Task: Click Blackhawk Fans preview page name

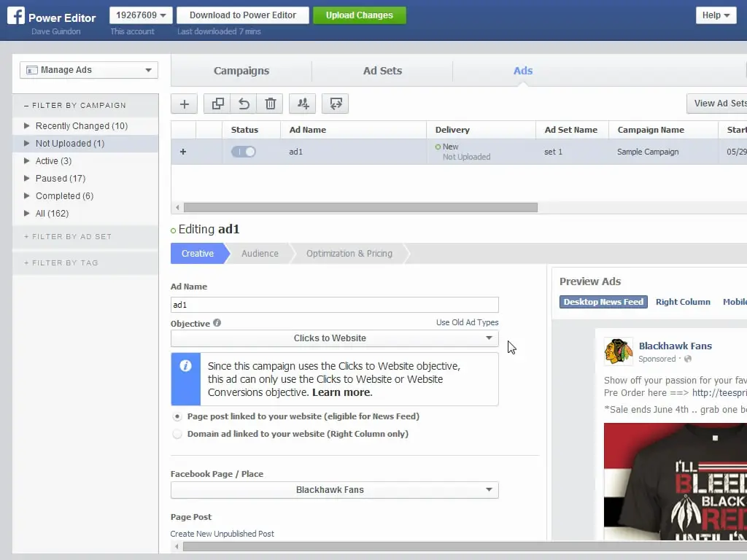Action: (675, 346)
